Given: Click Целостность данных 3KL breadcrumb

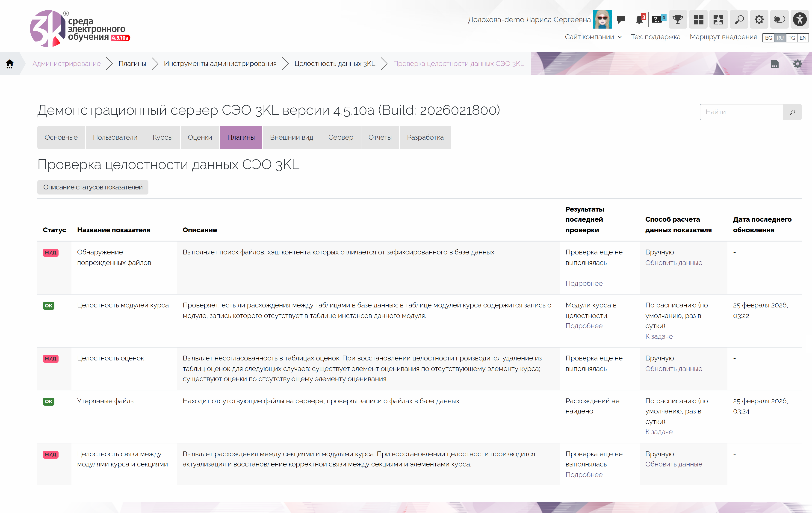Looking at the screenshot, I should point(335,63).
